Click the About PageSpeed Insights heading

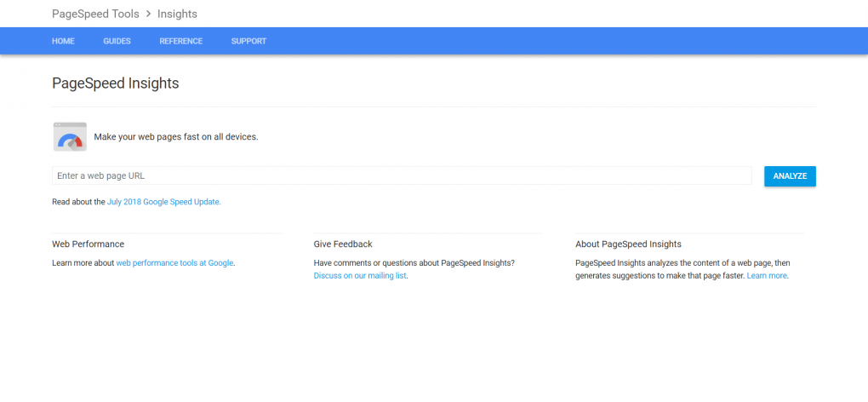point(628,244)
